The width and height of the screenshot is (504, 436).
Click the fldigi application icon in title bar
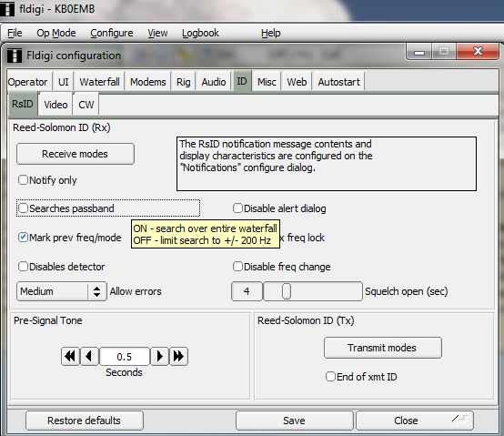6,9
